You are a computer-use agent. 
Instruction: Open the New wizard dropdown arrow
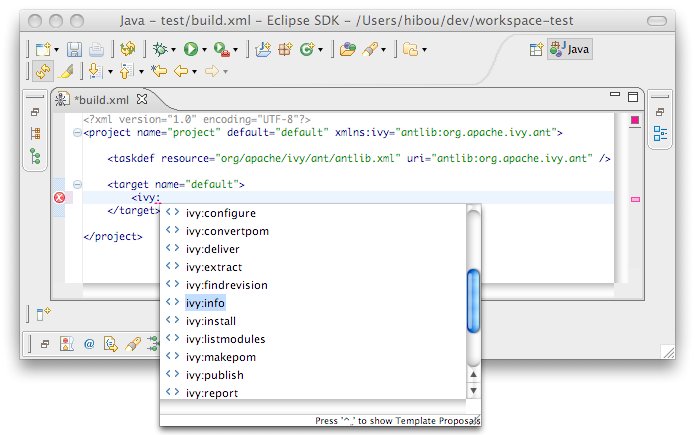pos(58,49)
